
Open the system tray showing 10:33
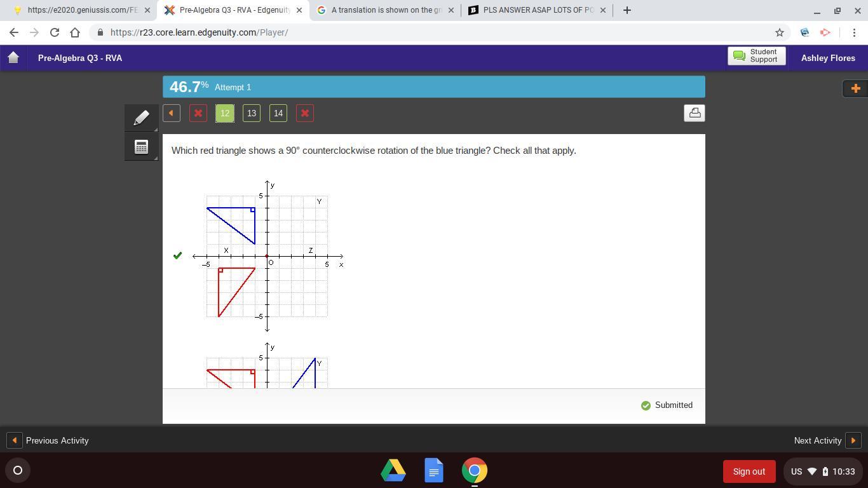pos(822,471)
